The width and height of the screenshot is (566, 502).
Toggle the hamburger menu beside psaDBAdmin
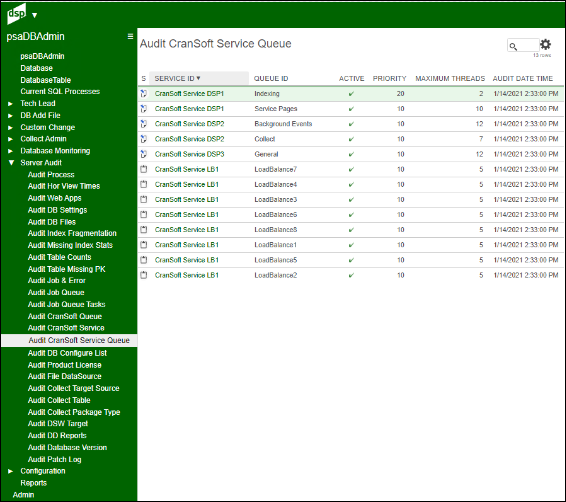coord(130,36)
